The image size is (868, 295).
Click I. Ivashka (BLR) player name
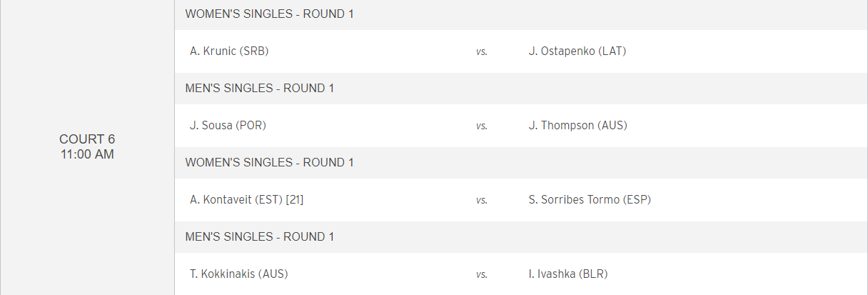pos(568,274)
